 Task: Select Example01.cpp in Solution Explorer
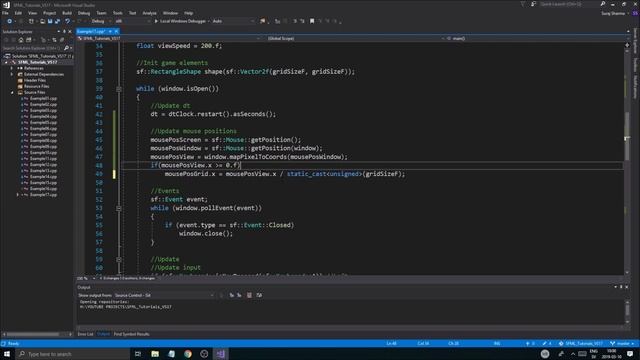pyautogui.click(x=43, y=98)
